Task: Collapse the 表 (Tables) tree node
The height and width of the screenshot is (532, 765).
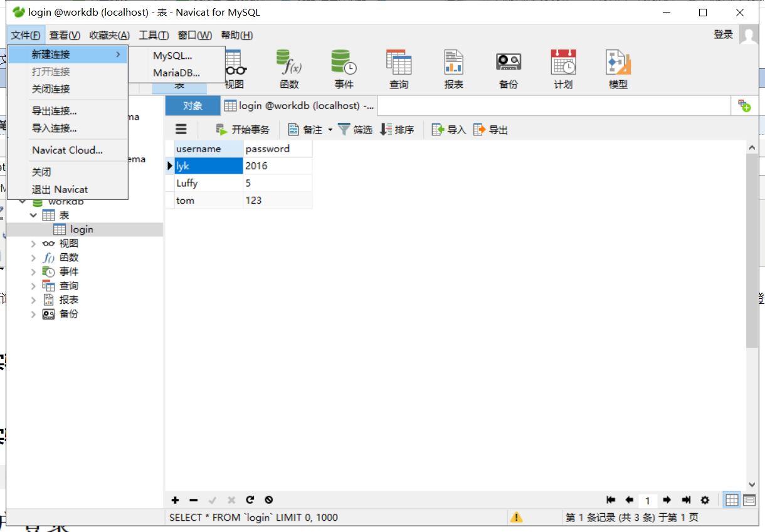Action: [x=33, y=215]
